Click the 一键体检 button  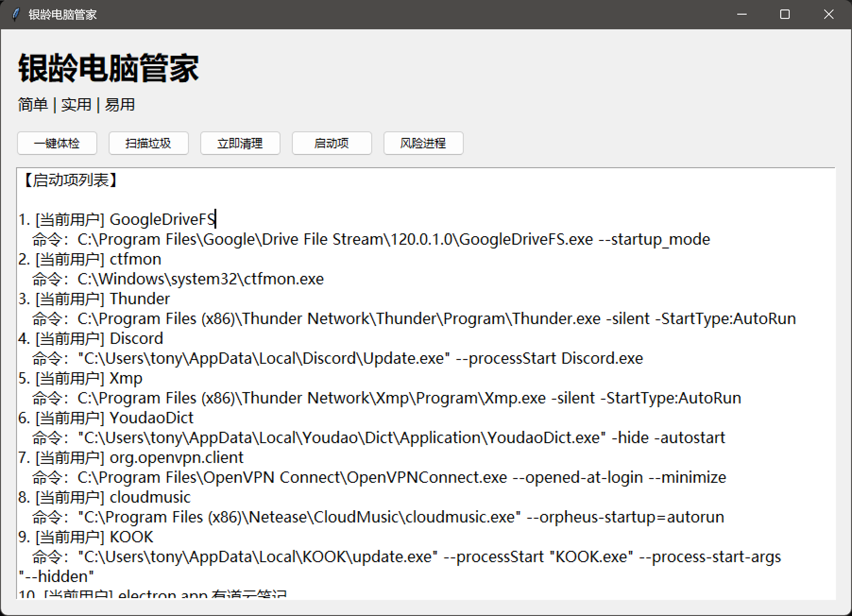(57, 143)
